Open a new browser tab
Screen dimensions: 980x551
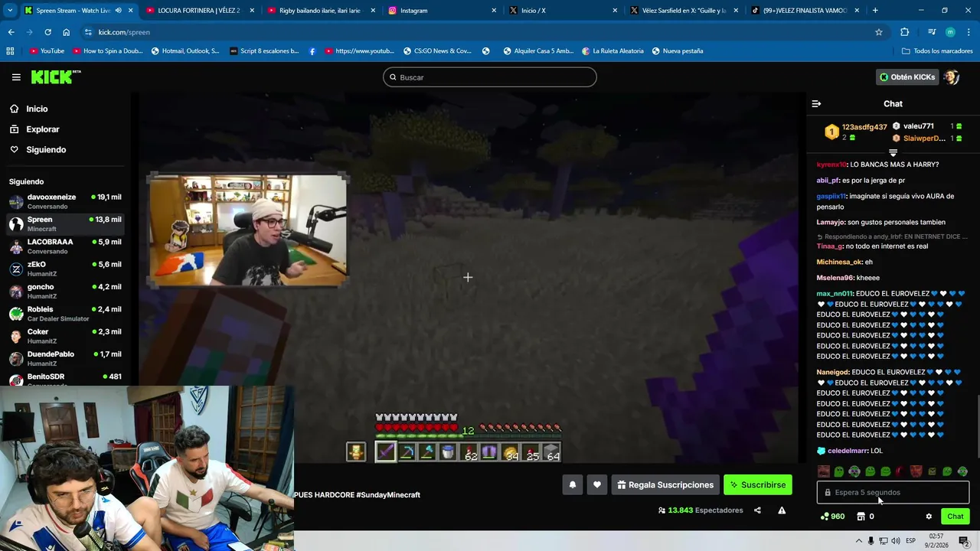coord(875,11)
